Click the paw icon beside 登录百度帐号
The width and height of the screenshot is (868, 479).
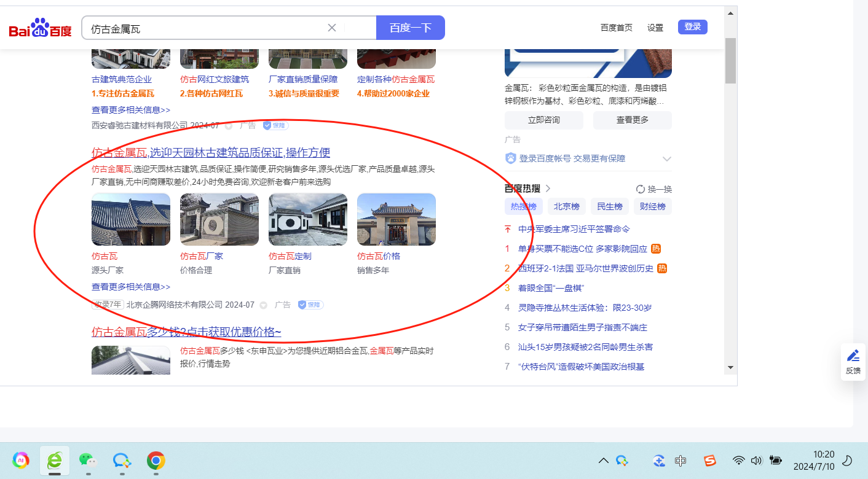pos(510,158)
